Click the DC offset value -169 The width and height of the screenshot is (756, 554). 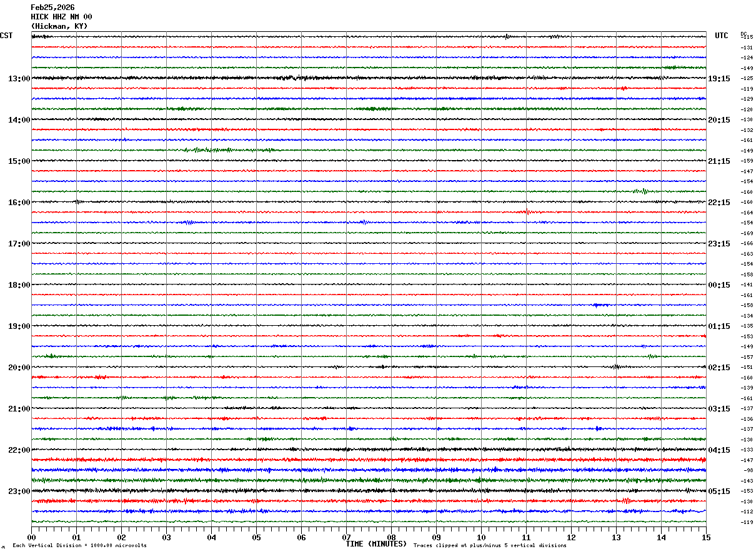click(747, 233)
